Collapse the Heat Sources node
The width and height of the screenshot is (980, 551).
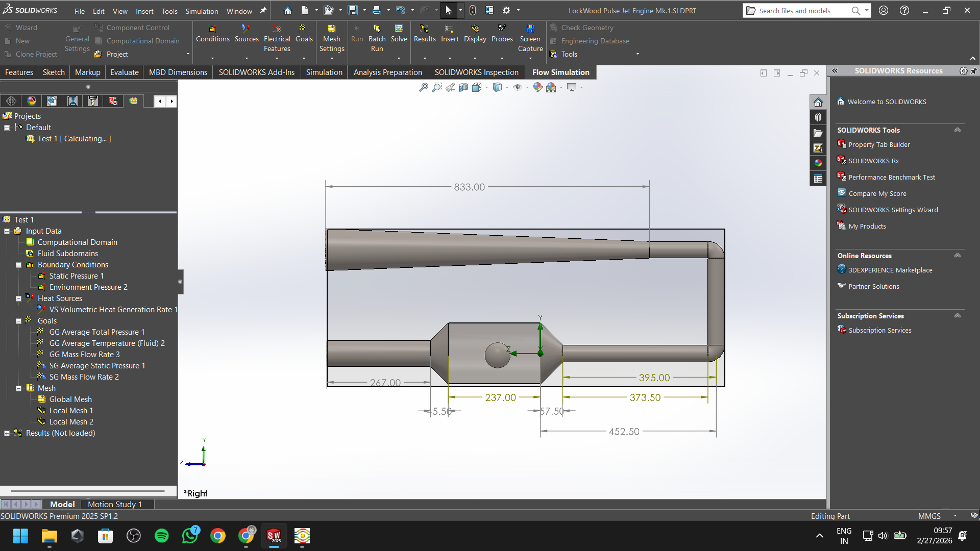click(x=19, y=298)
